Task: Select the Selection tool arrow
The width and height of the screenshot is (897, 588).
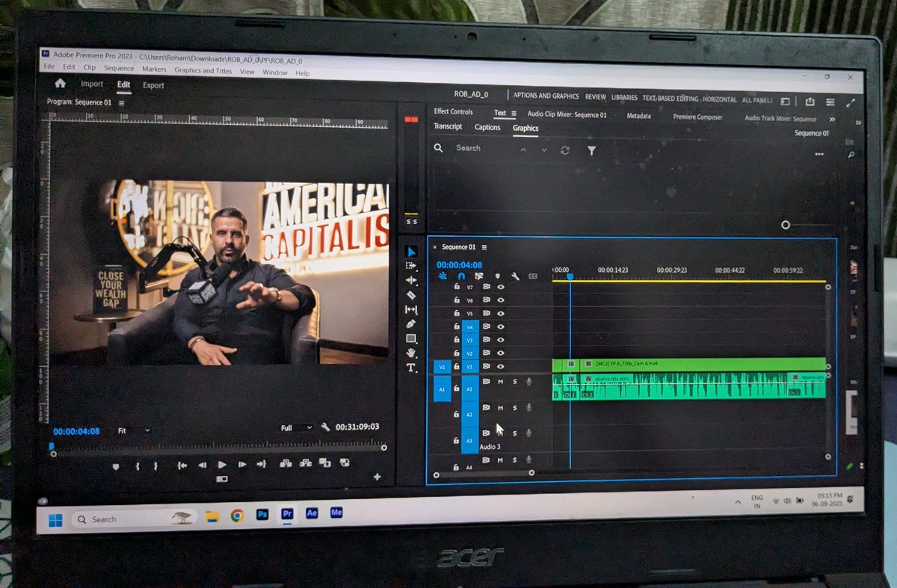Action: [411, 252]
